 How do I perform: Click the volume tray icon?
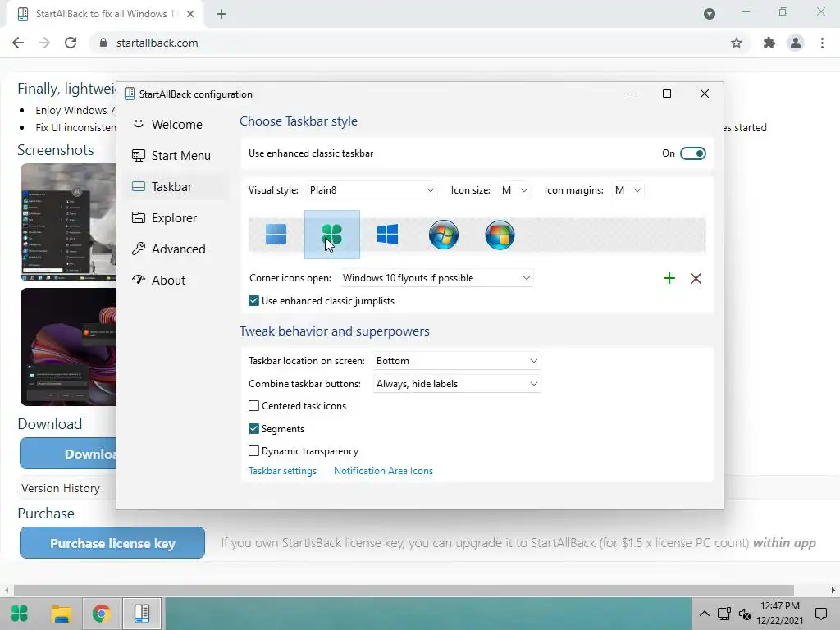745,614
